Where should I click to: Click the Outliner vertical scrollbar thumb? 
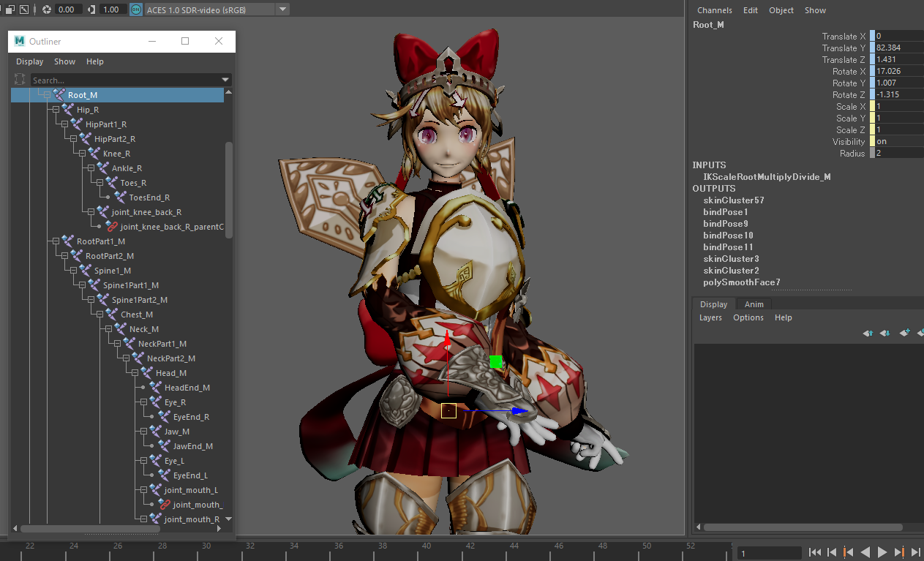229,189
